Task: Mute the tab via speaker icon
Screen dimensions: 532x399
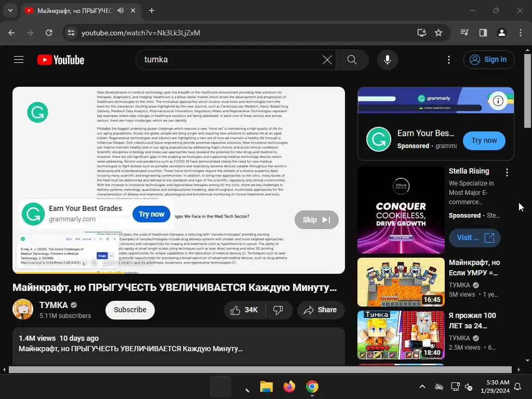Action: tap(121, 10)
